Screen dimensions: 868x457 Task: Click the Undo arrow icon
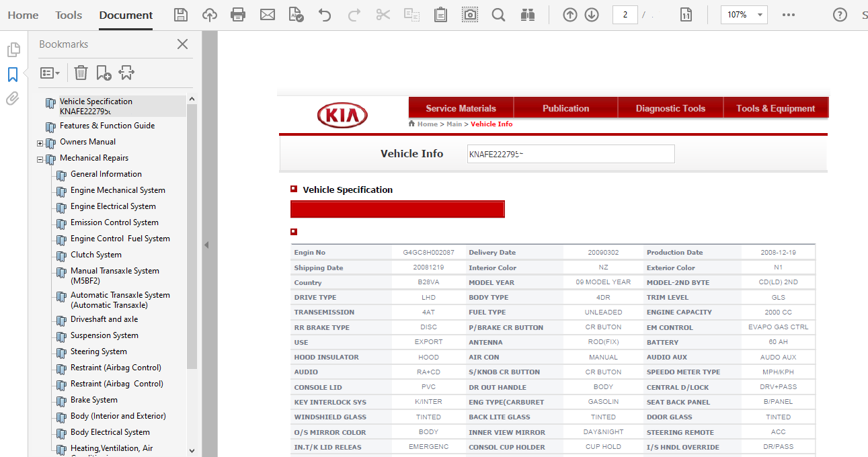pos(325,15)
